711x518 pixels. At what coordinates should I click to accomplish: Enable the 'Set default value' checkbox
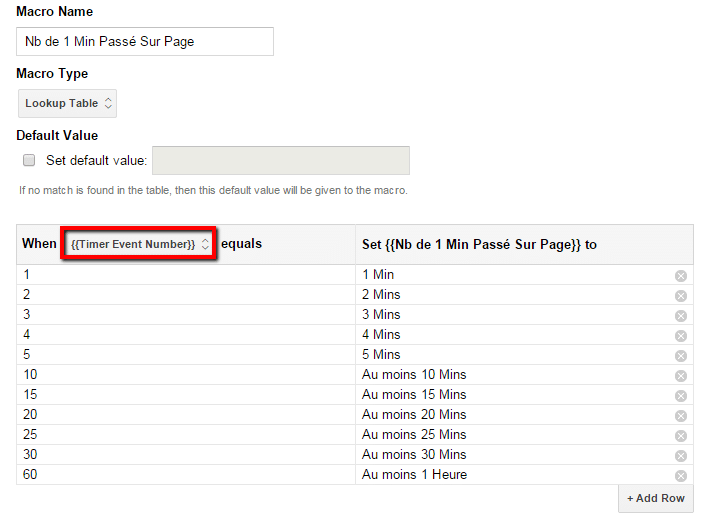click(x=29, y=160)
